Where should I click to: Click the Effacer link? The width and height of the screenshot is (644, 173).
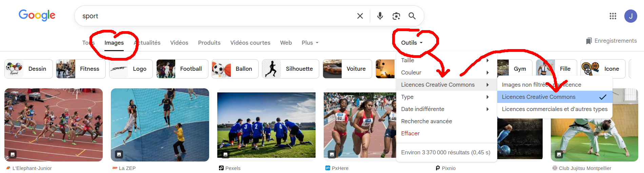[410, 133]
